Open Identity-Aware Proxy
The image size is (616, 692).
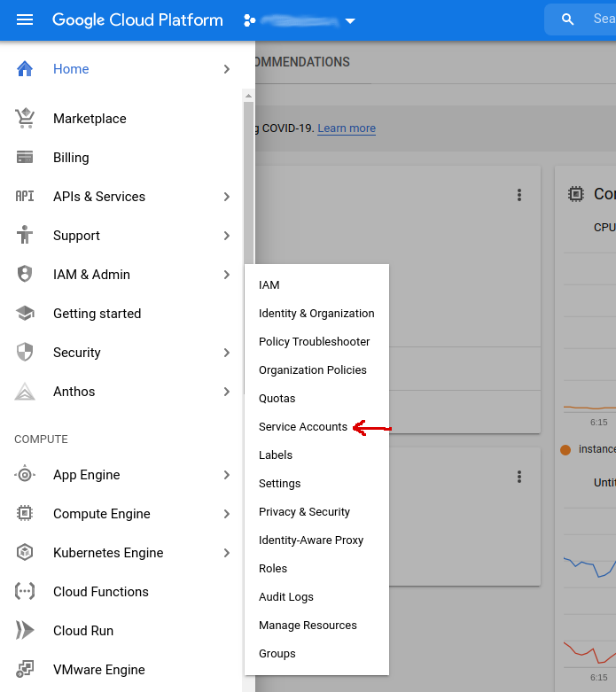[316, 540]
